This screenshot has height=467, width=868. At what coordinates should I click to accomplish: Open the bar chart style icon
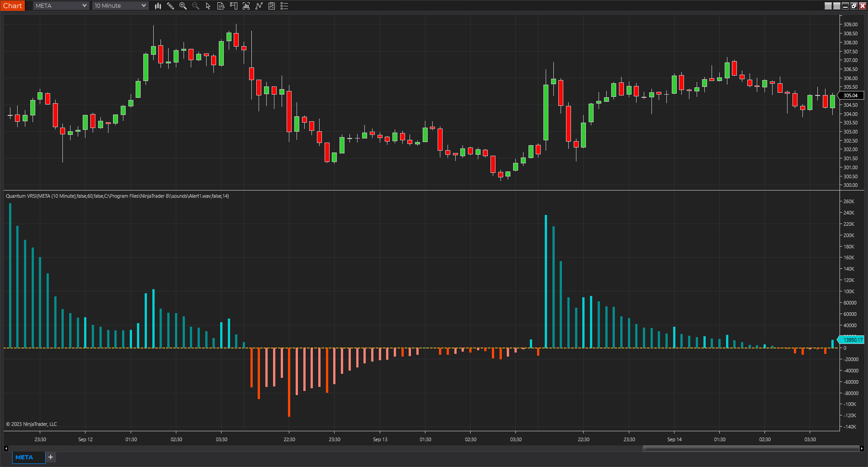[158, 6]
